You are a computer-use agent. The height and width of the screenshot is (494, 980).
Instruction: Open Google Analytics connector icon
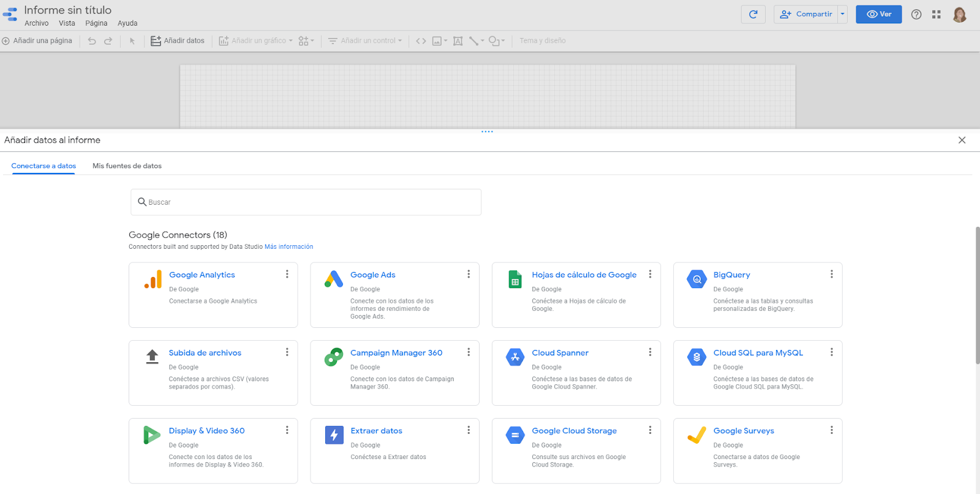(x=153, y=279)
